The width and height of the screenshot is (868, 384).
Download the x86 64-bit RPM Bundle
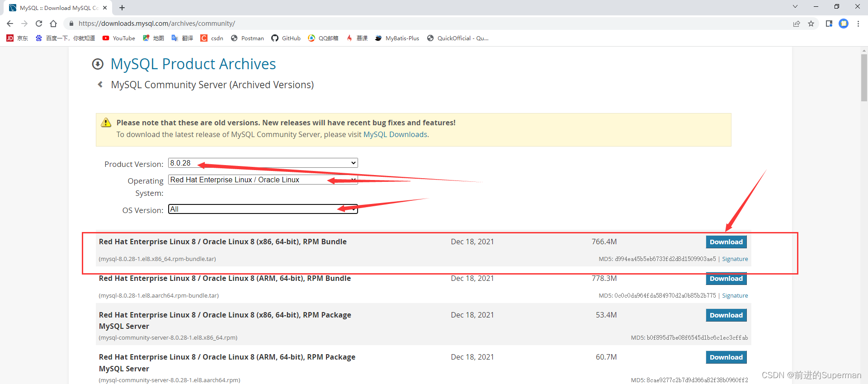[726, 242]
